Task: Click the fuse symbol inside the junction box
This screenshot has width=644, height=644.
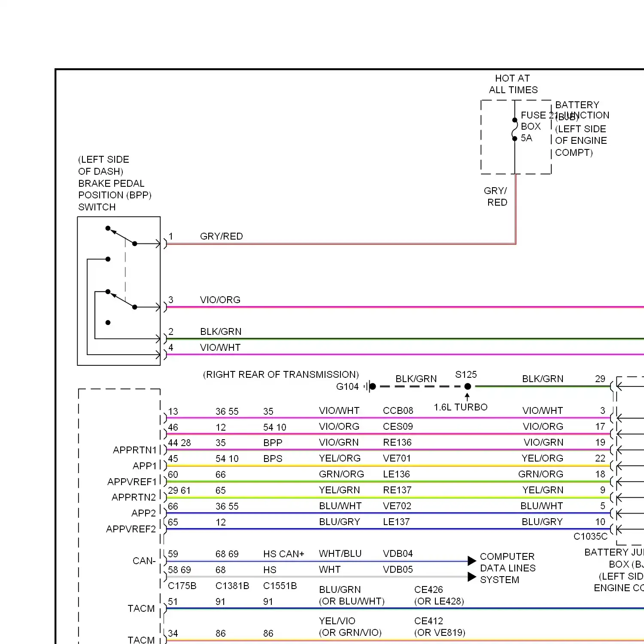Action: [514, 129]
